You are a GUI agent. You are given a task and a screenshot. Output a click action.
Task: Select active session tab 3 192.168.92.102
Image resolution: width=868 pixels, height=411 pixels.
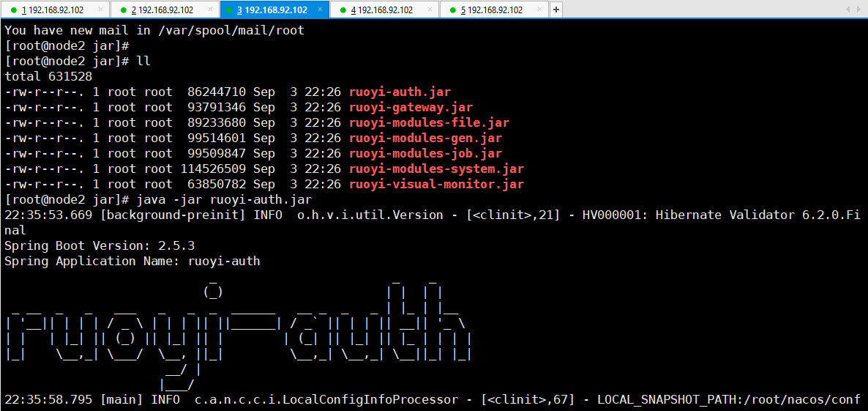click(x=274, y=10)
